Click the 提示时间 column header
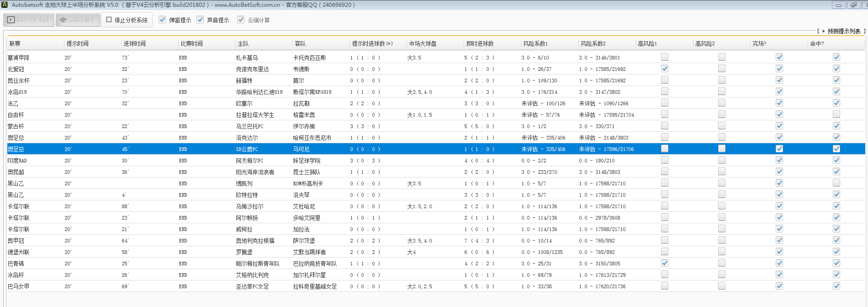 pyautogui.click(x=78, y=43)
